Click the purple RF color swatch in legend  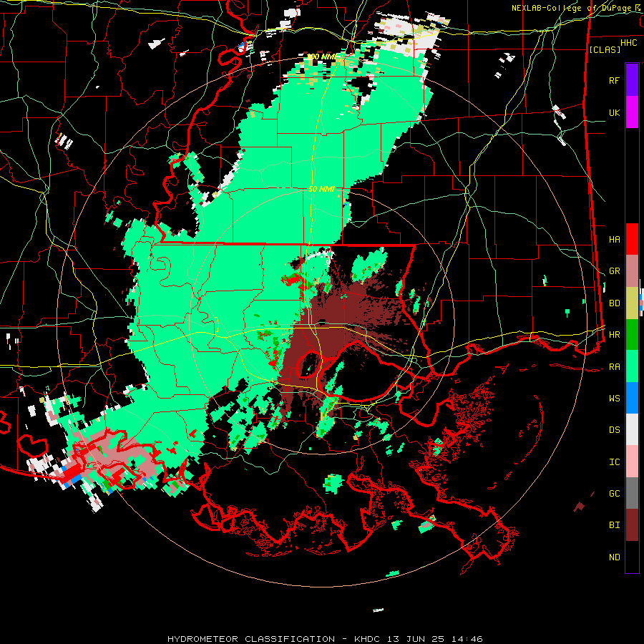pyautogui.click(x=632, y=80)
